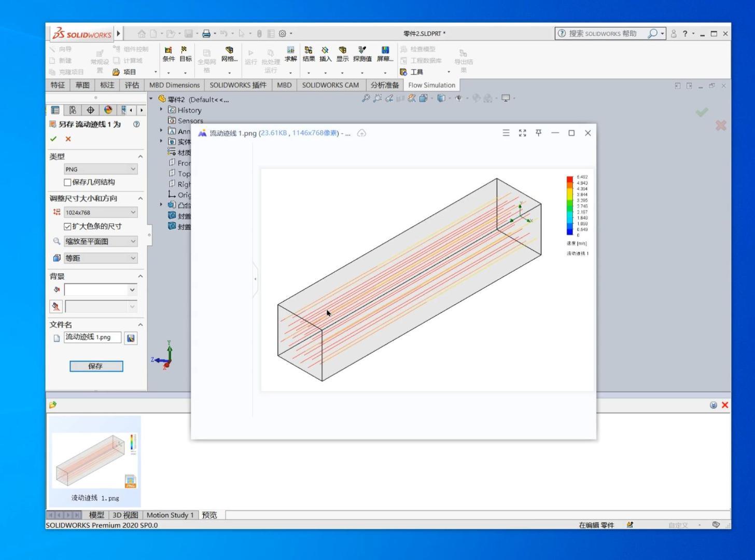Uncheck the 保存几何结构 checkbox
755x560 pixels.
67,182
